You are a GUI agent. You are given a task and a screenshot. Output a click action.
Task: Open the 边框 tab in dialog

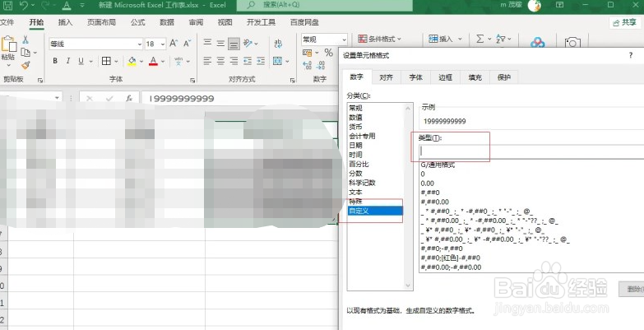coord(445,77)
